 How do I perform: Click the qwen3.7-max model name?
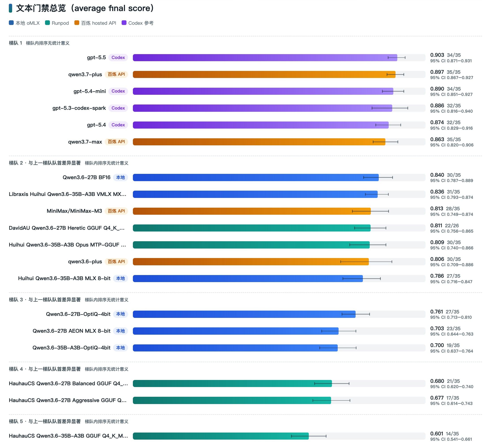click(85, 142)
